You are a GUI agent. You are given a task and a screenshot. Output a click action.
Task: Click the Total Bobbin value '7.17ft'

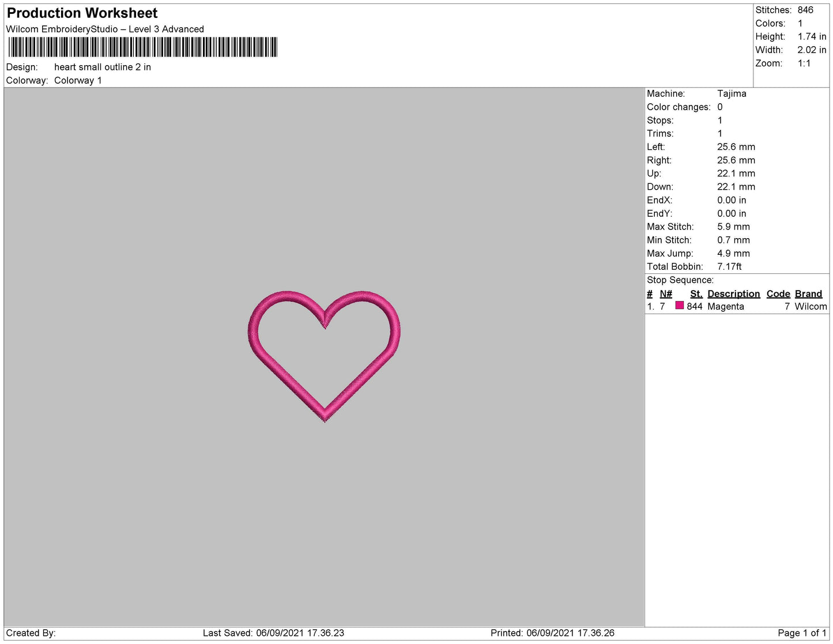point(729,266)
